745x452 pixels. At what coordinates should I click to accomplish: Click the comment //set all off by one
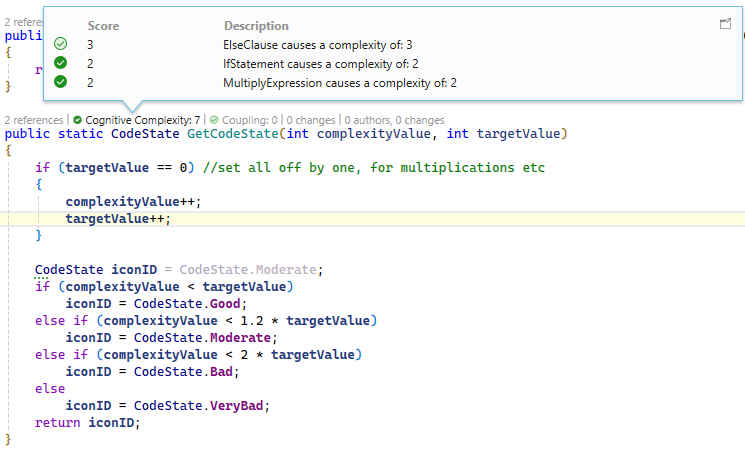(x=373, y=167)
